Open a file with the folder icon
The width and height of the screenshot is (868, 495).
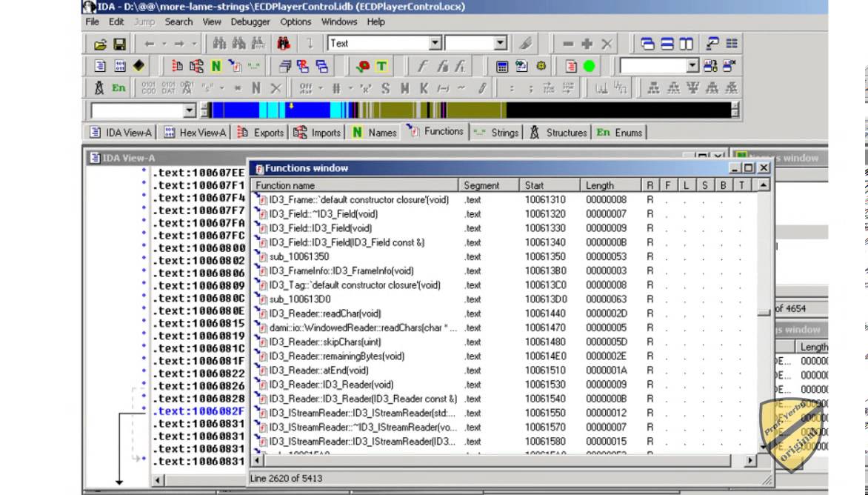click(100, 44)
